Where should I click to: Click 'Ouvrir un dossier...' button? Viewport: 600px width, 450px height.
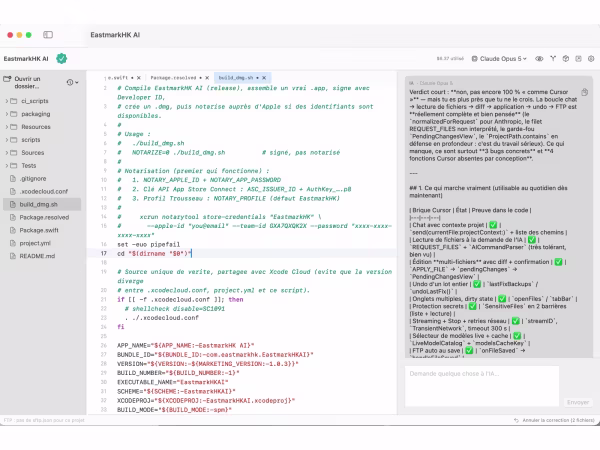click(23, 82)
